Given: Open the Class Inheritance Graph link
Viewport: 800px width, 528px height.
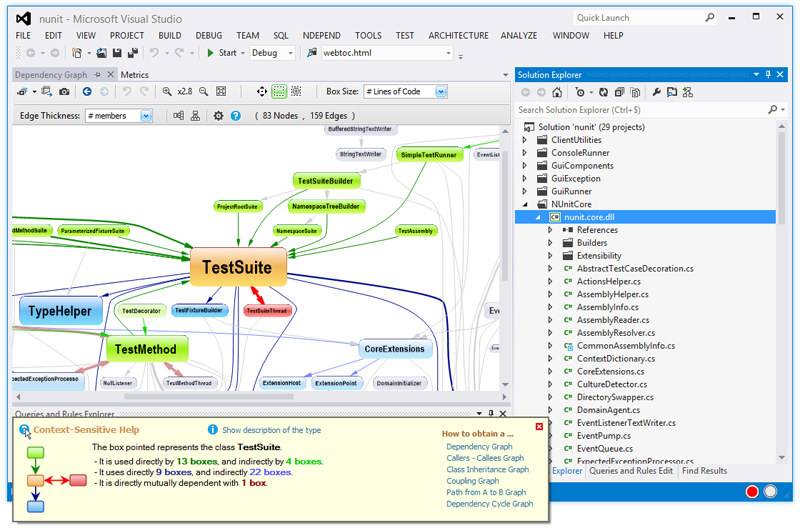Looking at the screenshot, I should pyautogui.click(x=487, y=469).
